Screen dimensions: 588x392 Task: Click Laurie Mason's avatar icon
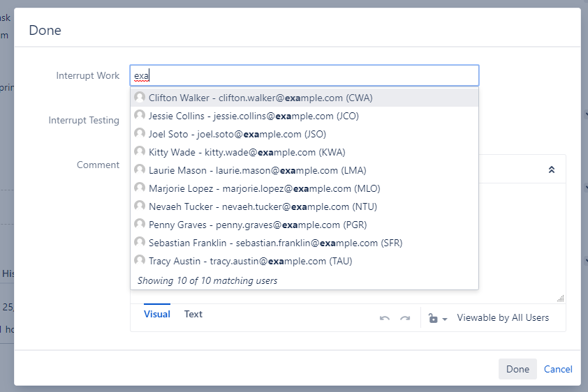point(140,169)
